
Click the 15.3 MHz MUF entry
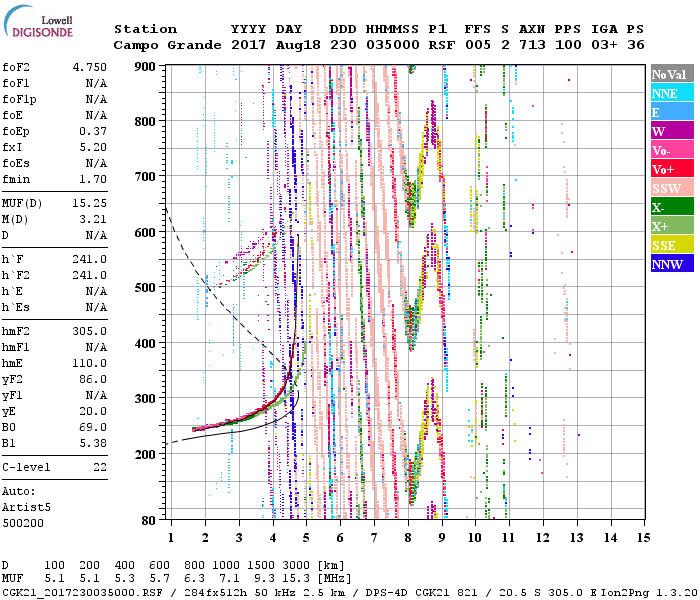coord(296,579)
